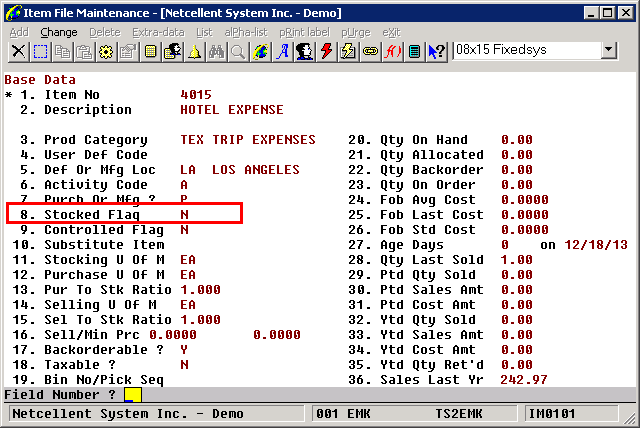Click the magnifying glass search icon
The width and height of the screenshot is (640, 428).
click(238, 52)
